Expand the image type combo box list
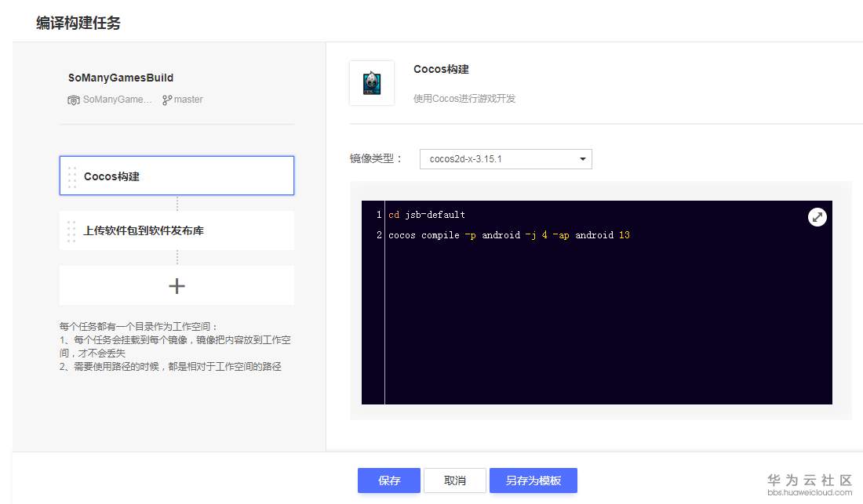863x504 pixels. tap(505, 158)
